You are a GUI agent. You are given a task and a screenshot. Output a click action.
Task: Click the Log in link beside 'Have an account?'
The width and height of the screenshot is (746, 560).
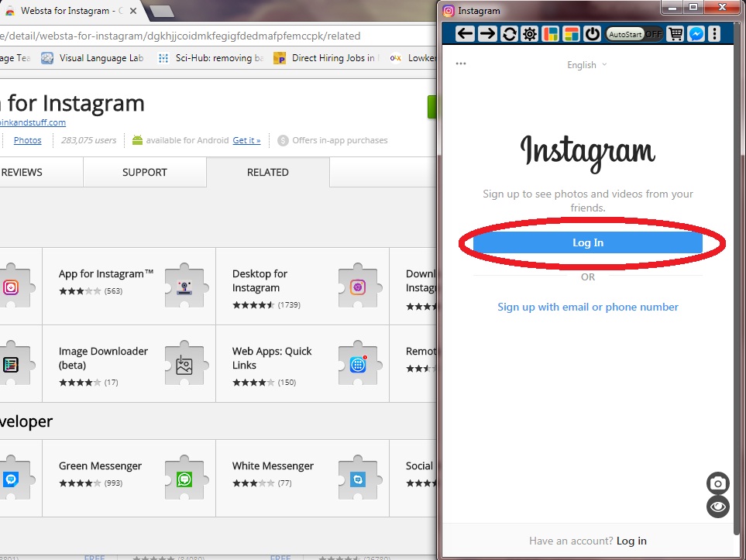(x=631, y=541)
